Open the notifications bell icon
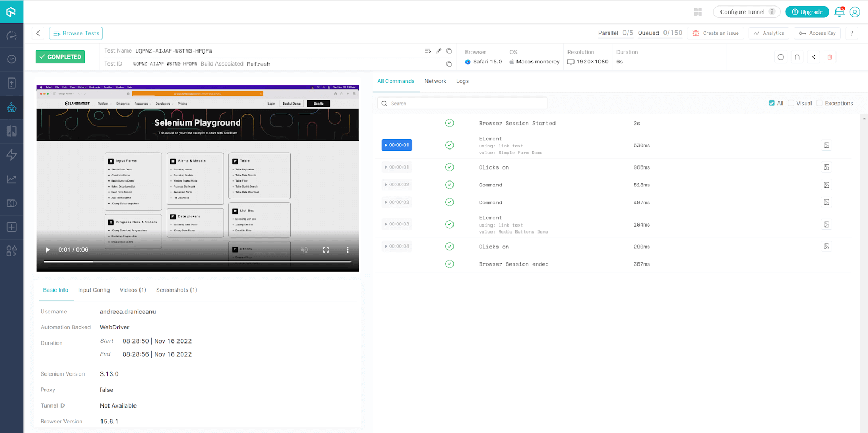This screenshot has width=868, height=433. [839, 12]
